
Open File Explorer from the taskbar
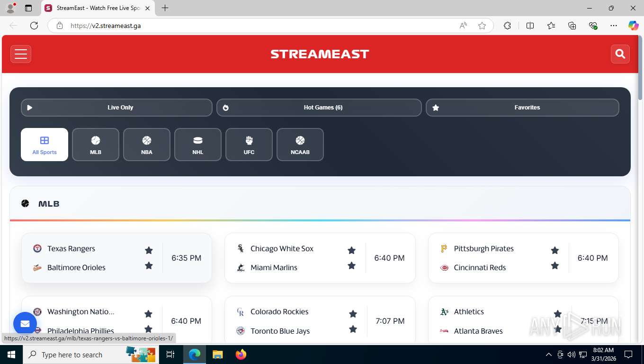tap(217, 355)
